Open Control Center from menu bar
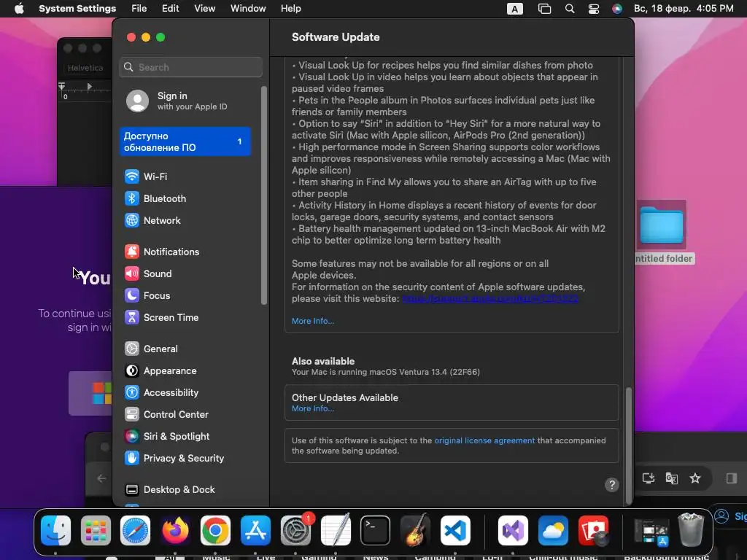747x560 pixels. pos(594,9)
